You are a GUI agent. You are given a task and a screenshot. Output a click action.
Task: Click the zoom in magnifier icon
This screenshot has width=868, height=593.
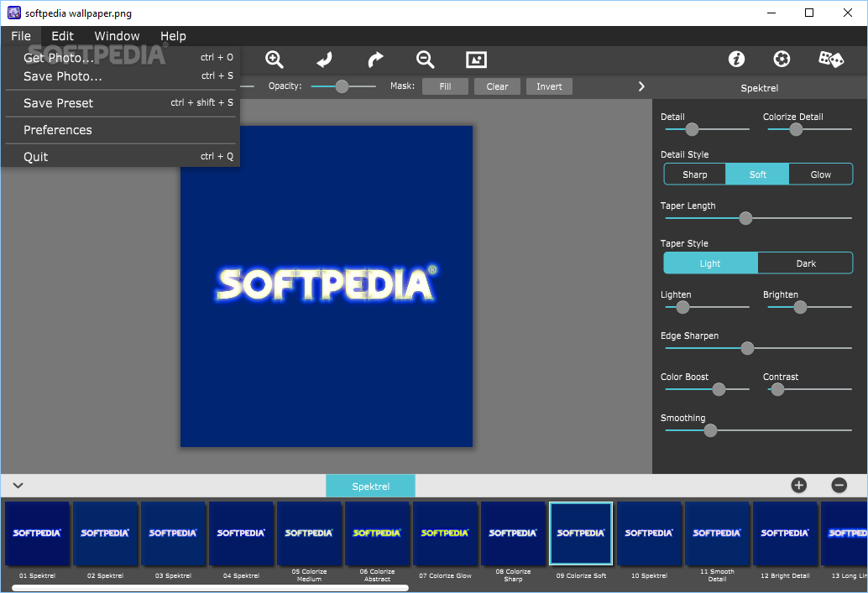pos(274,60)
